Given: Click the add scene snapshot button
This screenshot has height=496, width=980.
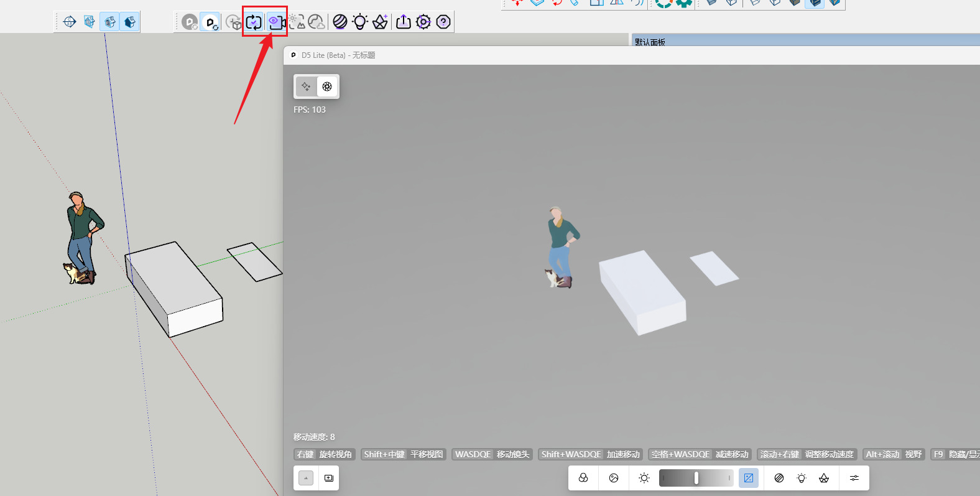Looking at the screenshot, I should click(x=329, y=478).
